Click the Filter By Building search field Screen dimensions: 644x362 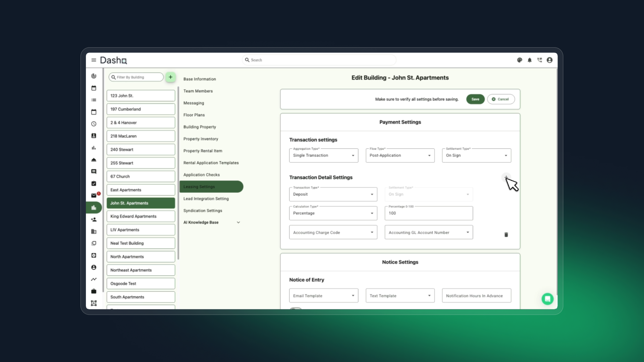click(136, 77)
